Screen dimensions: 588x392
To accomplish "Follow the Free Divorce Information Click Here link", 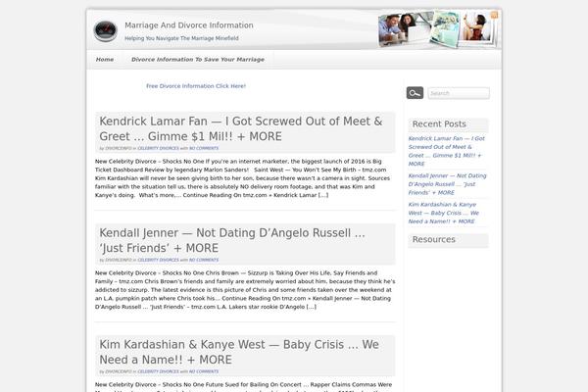I will 196,86.
